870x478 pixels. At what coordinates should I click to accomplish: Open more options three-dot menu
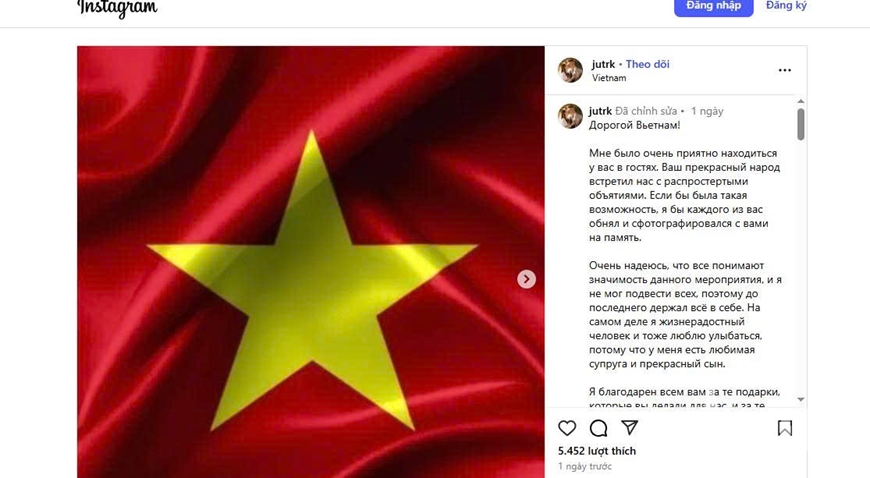[x=785, y=71]
